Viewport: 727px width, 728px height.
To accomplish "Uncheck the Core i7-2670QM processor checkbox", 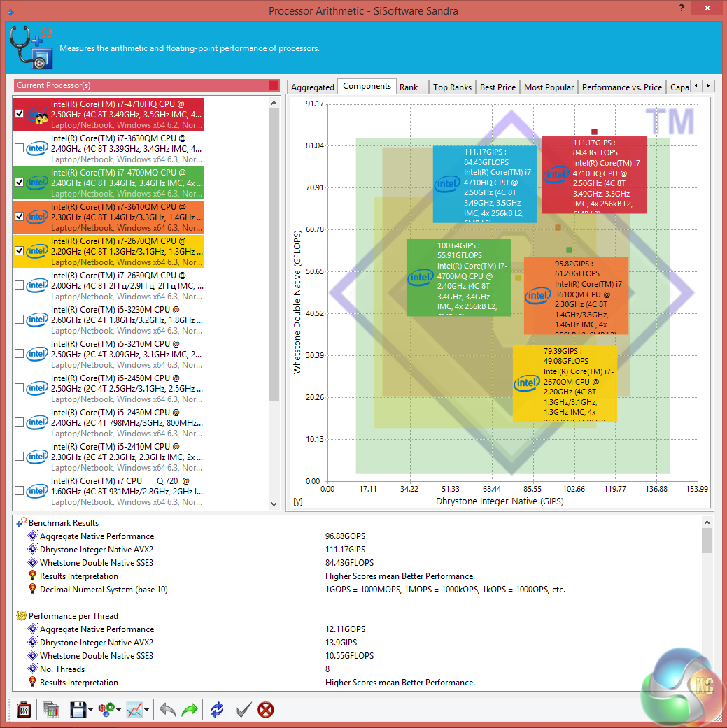I will [x=19, y=251].
